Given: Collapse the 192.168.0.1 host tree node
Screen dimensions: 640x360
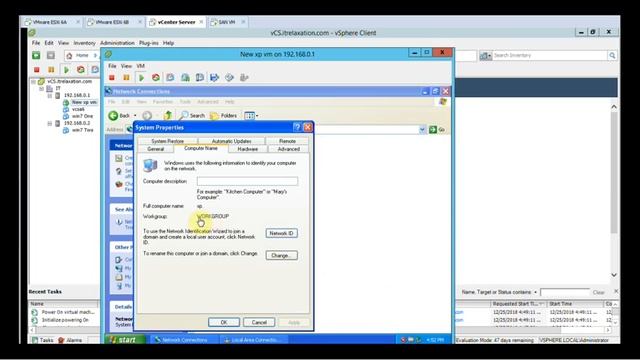Looking at the screenshot, I should [50, 96].
